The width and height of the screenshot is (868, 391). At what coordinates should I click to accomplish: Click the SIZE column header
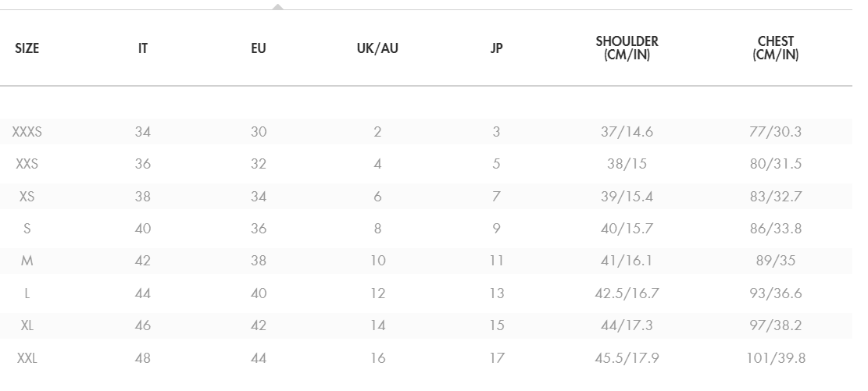click(27, 48)
